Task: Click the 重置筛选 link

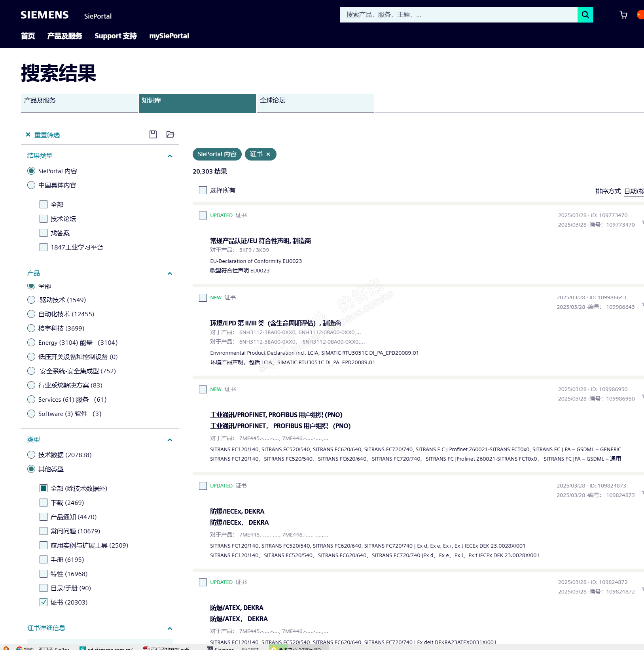Action: point(47,135)
